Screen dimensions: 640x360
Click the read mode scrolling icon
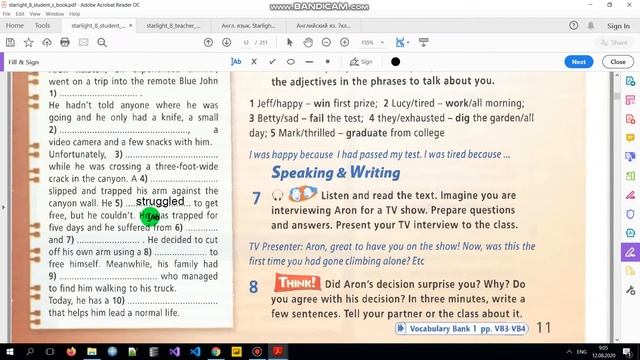(x=424, y=42)
